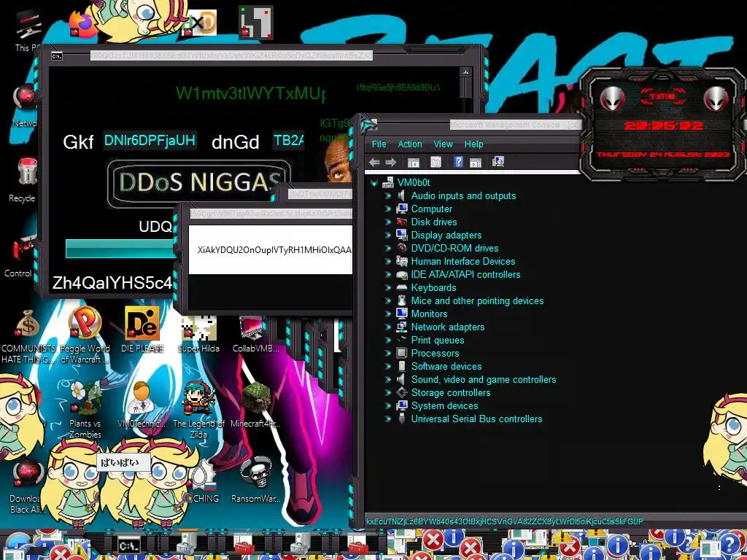Select the Storage controllers category icon
The height and width of the screenshot is (560, 747).
point(402,393)
